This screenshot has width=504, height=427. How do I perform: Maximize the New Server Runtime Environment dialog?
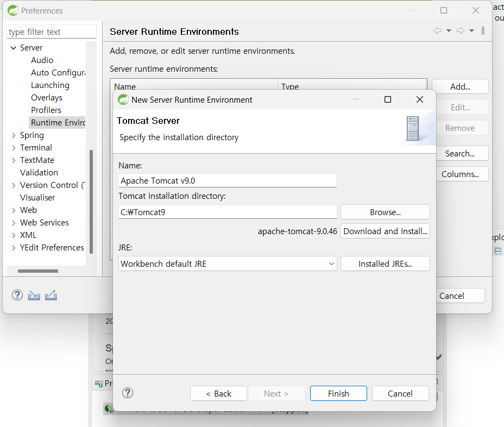388,99
